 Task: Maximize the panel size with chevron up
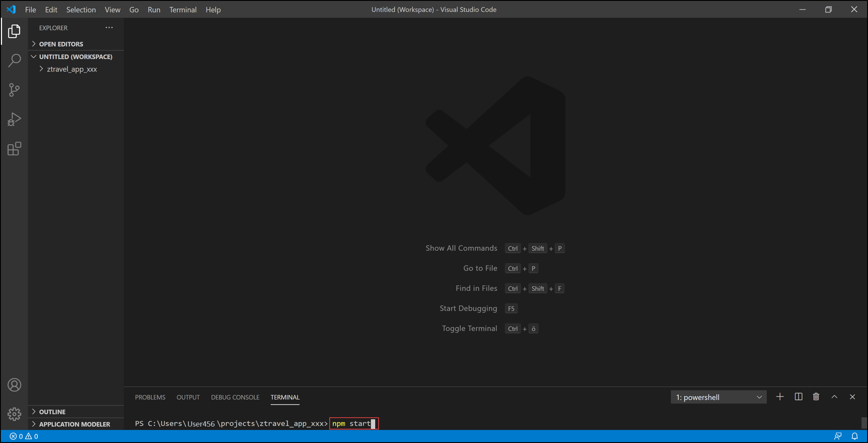coord(834,397)
